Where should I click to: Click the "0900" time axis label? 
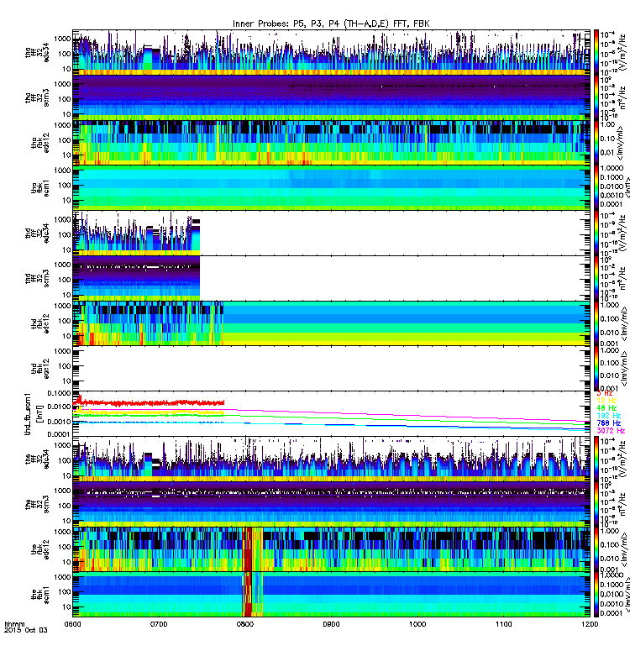[x=331, y=624]
